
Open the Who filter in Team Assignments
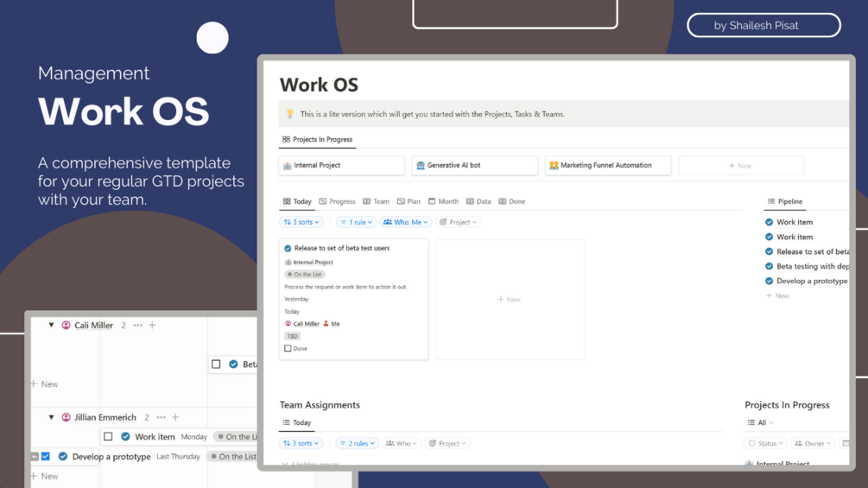[402, 443]
